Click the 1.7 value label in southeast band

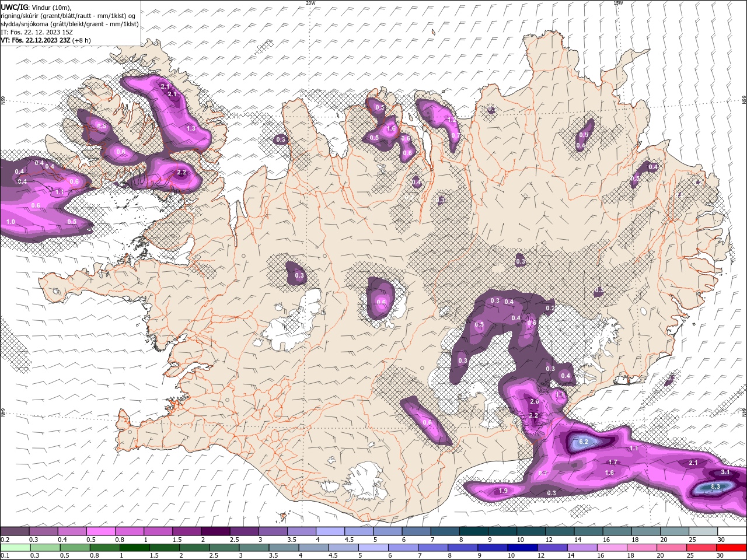click(613, 462)
